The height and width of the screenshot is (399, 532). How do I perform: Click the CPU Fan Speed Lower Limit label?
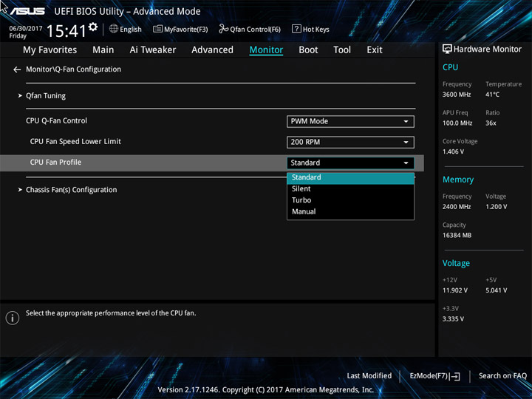tap(75, 141)
